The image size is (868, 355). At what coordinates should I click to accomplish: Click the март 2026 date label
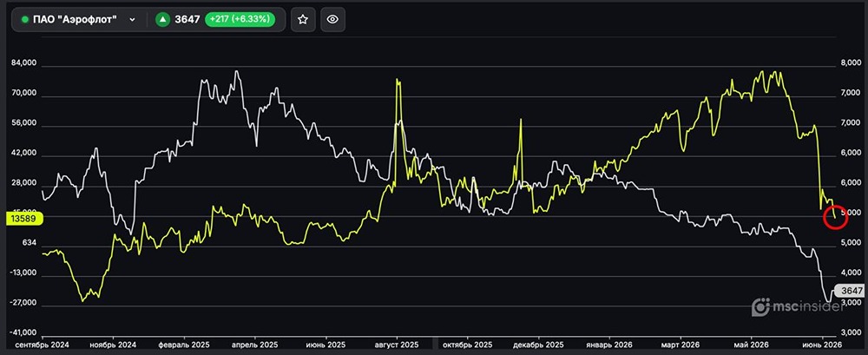680,345
